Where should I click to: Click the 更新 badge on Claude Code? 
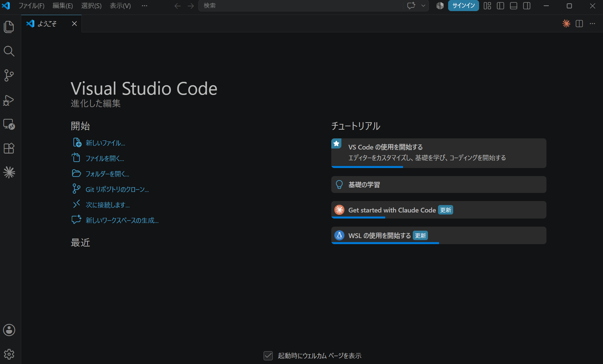pos(445,210)
